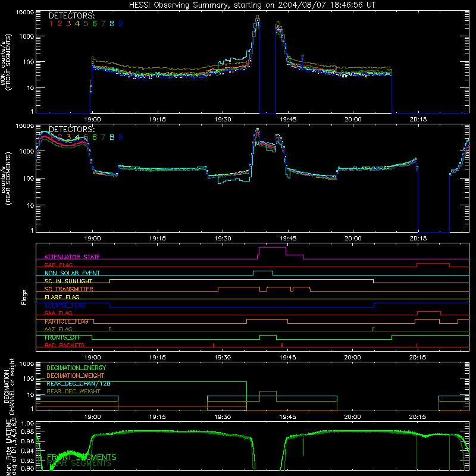Click the BAD_PACKETS red tick near 19:44
The image size is (476, 476).
[282, 345]
